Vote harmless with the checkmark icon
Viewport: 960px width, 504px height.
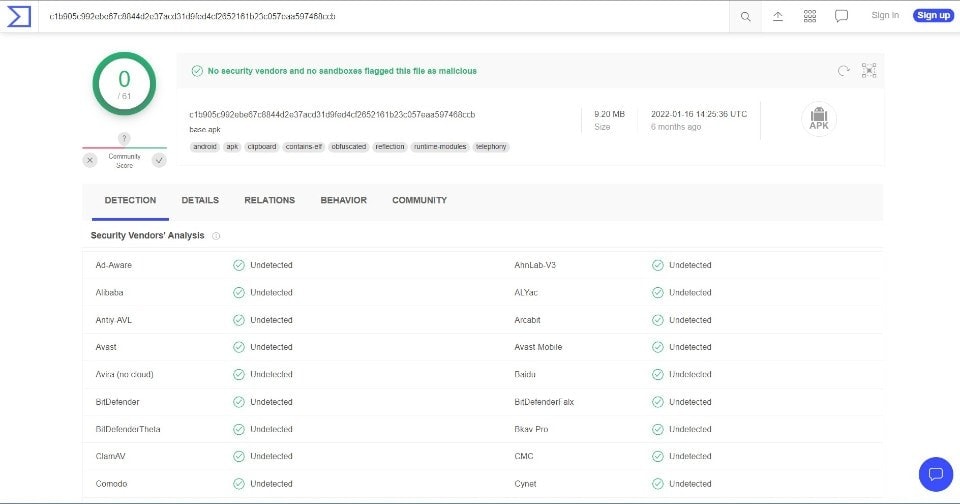[159, 160]
